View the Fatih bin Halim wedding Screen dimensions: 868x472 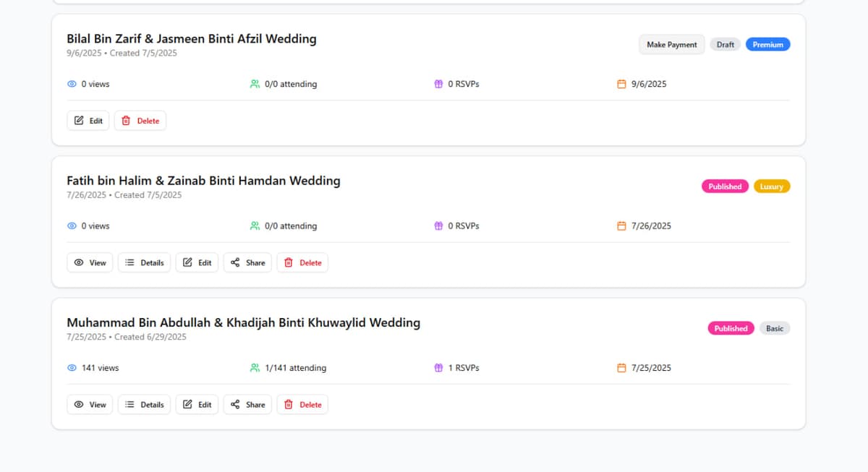tap(90, 262)
